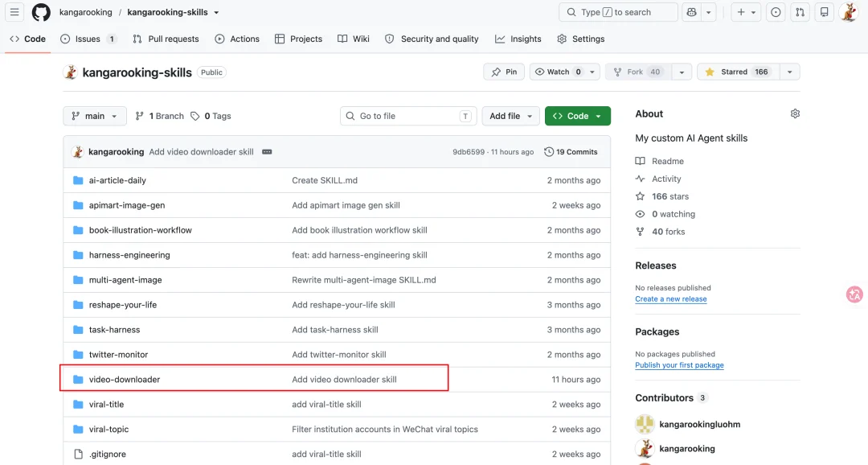
Task: Go to the GitHub homepage logo
Action: [41, 12]
